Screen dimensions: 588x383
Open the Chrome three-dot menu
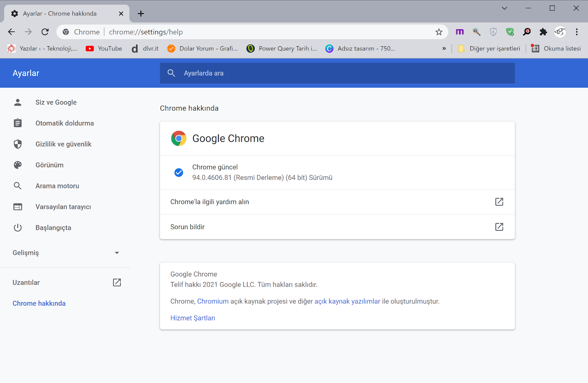(577, 32)
